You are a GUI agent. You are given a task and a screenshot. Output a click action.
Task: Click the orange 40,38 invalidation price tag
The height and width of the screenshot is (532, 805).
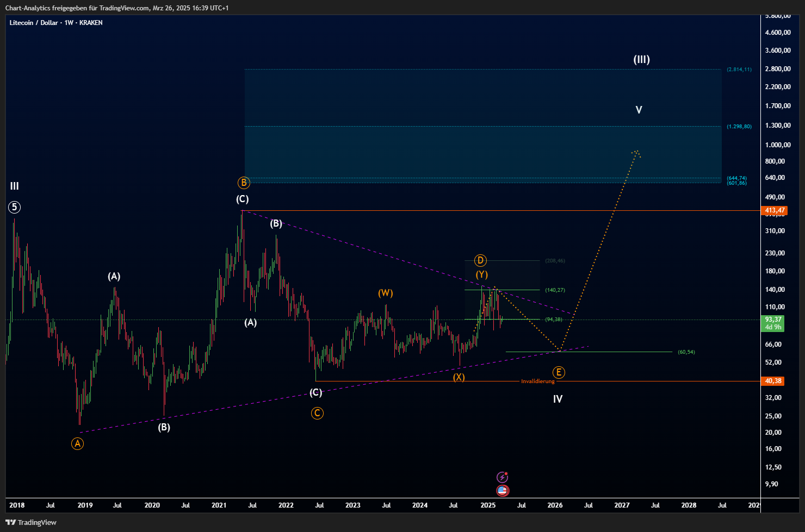tap(773, 381)
